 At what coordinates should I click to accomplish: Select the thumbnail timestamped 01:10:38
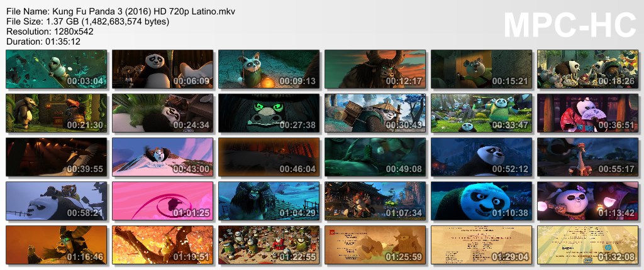click(481, 201)
